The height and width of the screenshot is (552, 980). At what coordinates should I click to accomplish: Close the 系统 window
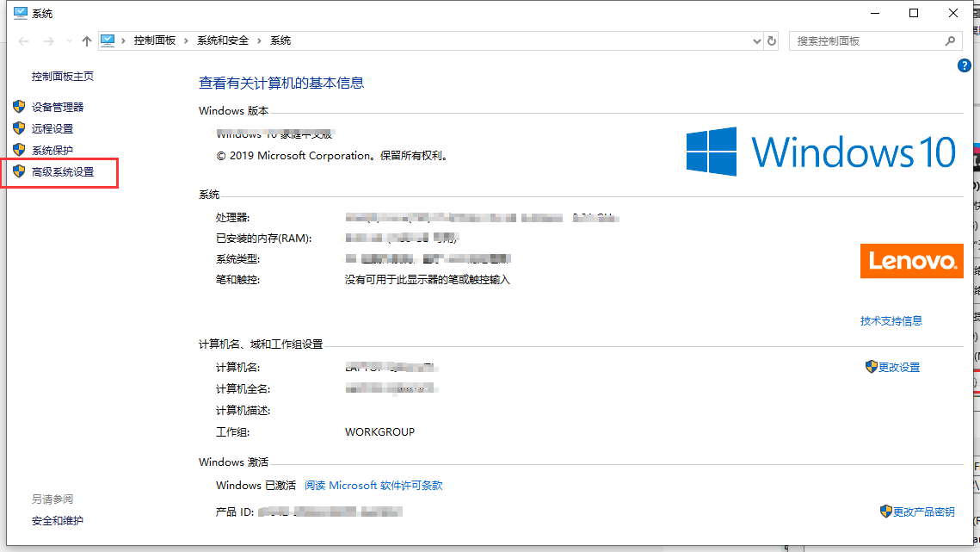(953, 13)
